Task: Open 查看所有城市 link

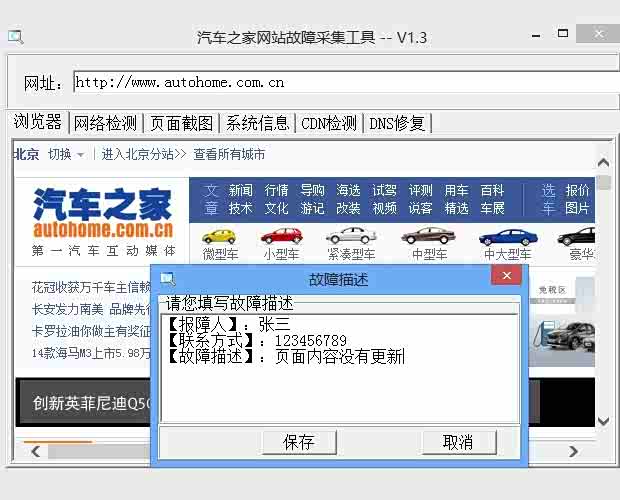Action: coord(229,154)
